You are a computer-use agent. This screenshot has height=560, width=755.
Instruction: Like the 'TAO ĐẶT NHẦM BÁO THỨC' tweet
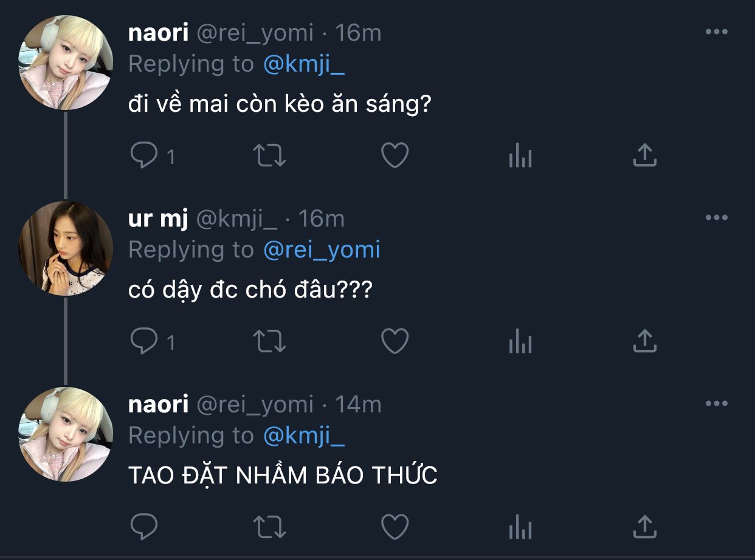pos(395,527)
